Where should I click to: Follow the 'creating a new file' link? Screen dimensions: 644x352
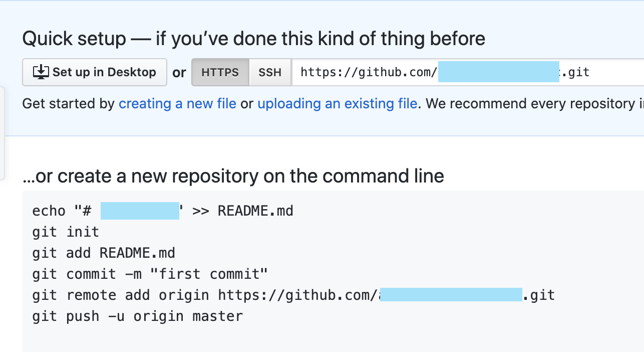click(x=177, y=104)
